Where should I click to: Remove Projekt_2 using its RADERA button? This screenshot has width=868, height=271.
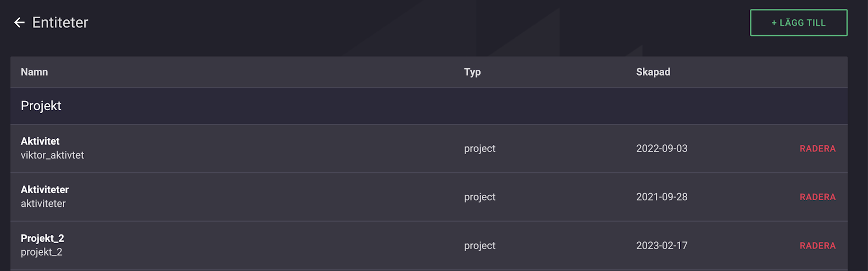tap(817, 246)
